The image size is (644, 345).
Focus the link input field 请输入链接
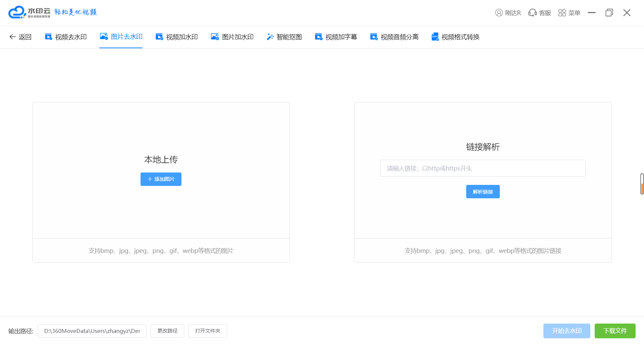(483, 168)
